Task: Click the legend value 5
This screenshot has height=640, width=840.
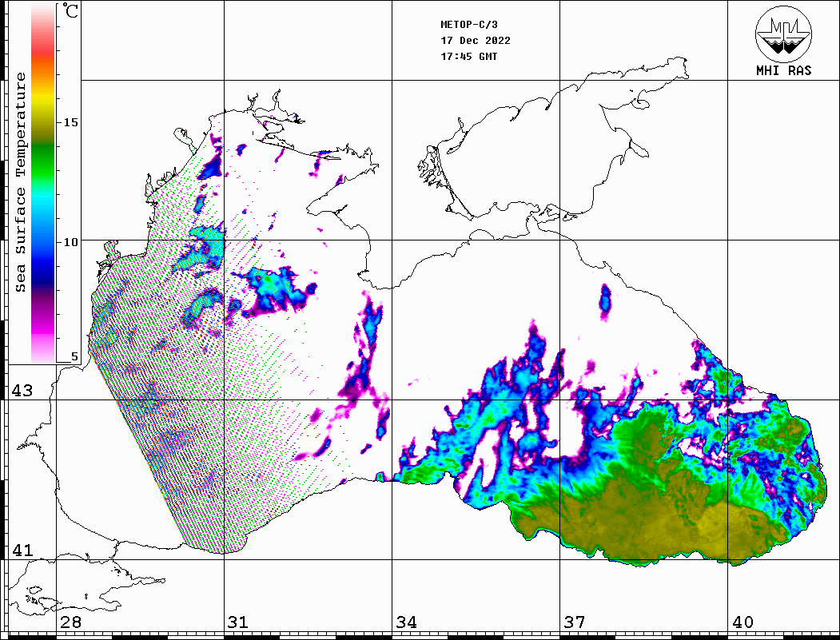Action: coord(74,356)
